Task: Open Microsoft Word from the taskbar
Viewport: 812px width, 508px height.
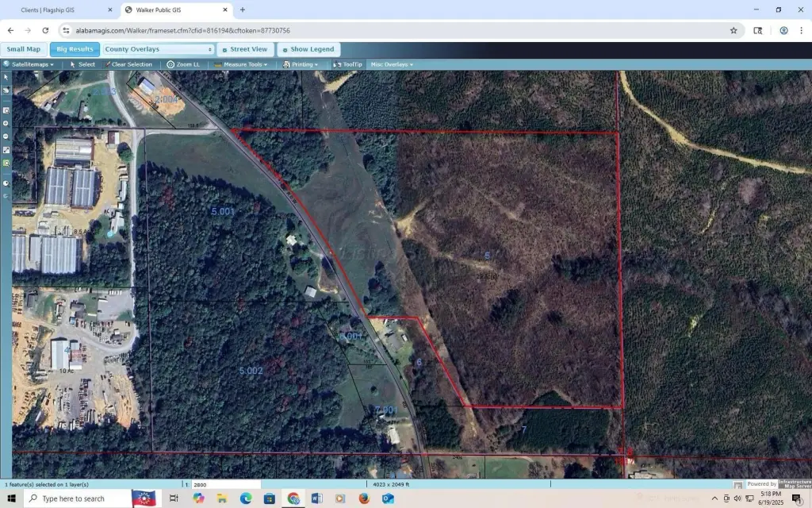Action: (x=317, y=498)
